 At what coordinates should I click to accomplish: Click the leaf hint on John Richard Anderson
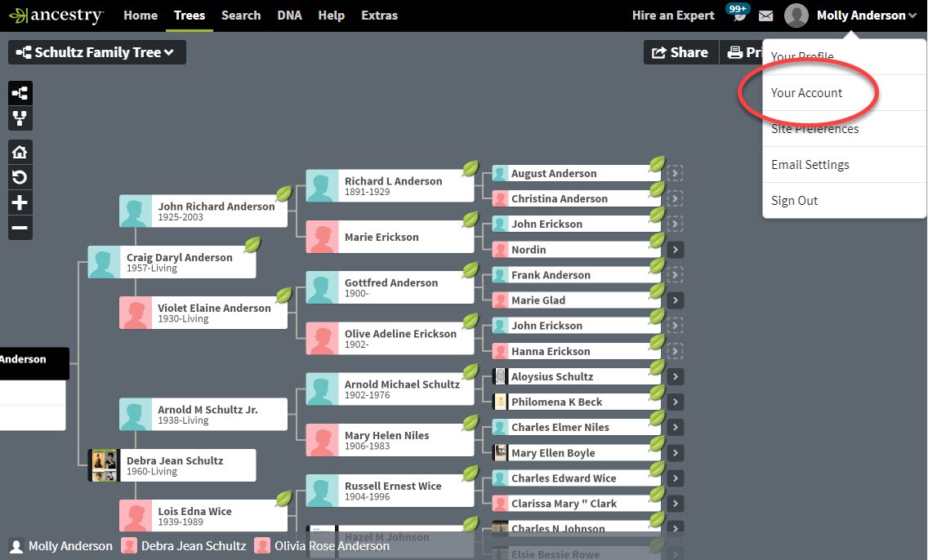point(284,193)
